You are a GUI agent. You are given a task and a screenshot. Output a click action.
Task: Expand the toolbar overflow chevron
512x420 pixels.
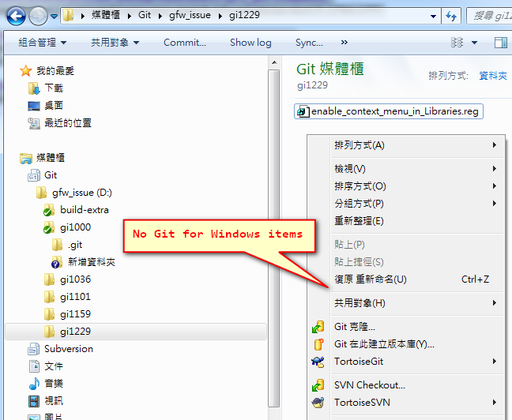(344, 43)
